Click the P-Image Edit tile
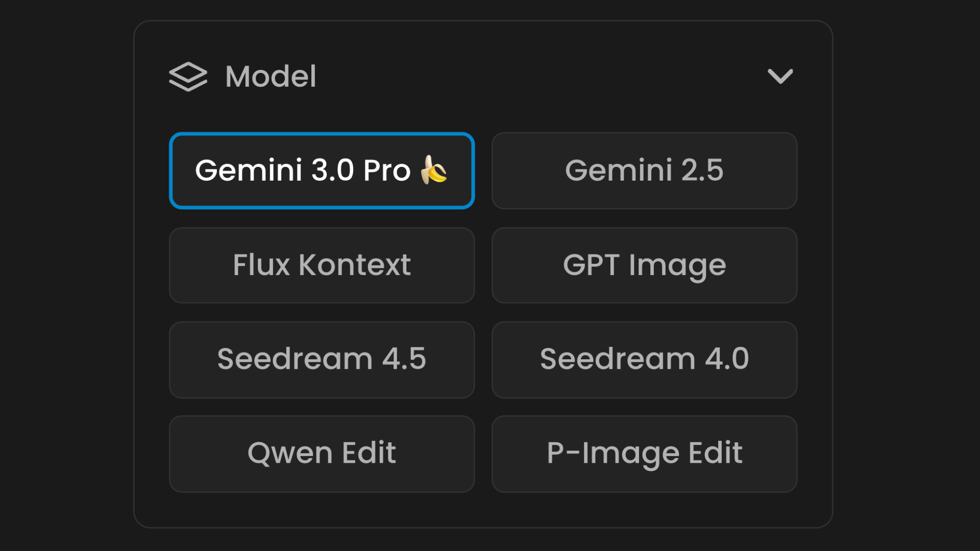This screenshot has height=551, width=980. tap(644, 454)
